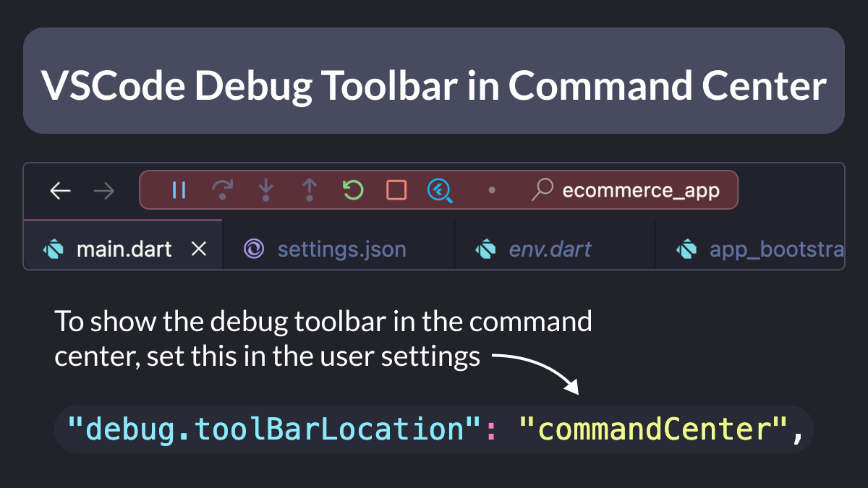Viewport: 868px width, 488px height.
Task: Click the settings.json file icon
Action: pyautogui.click(x=254, y=249)
